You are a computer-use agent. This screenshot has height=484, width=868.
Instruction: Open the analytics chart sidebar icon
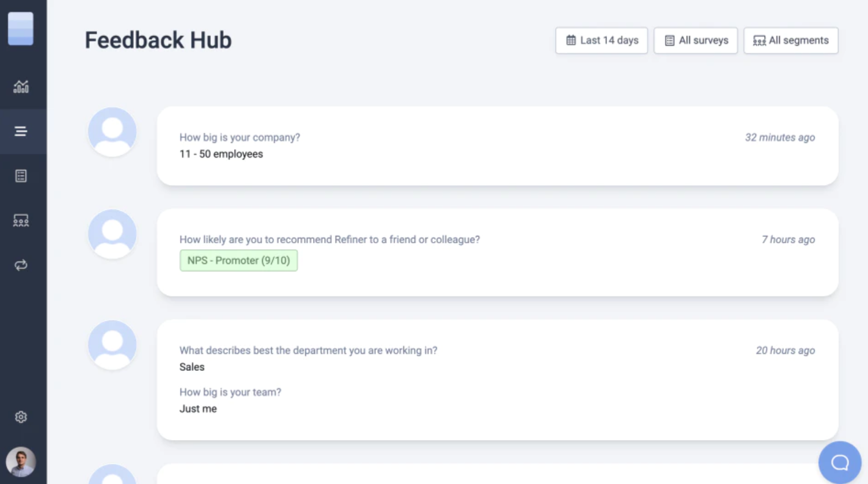tap(21, 87)
